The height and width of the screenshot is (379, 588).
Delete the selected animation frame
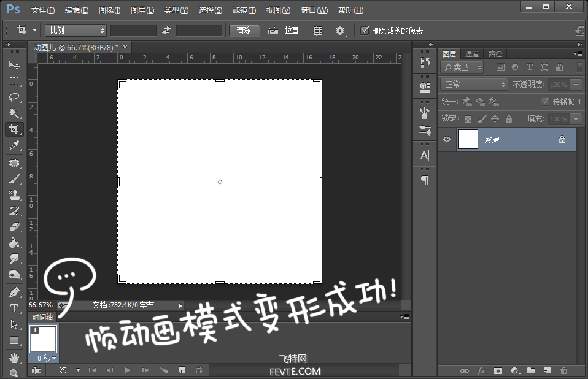pyautogui.click(x=199, y=370)
